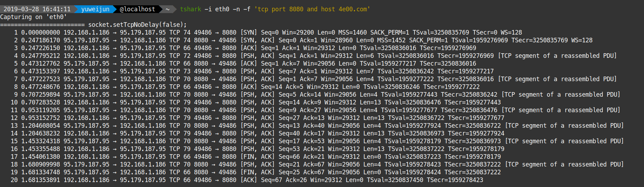Click the [FIN, ACK] flag in packet 17

[257, 157]
